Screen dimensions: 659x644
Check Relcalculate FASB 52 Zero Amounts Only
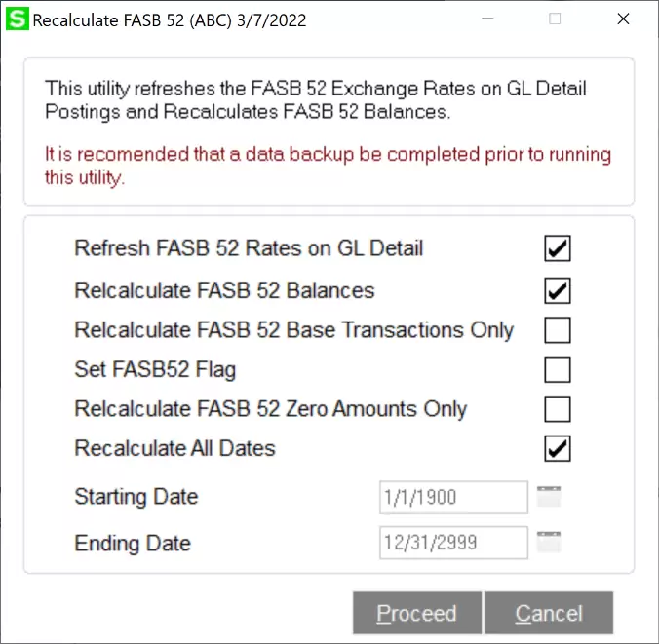[558, 409]
